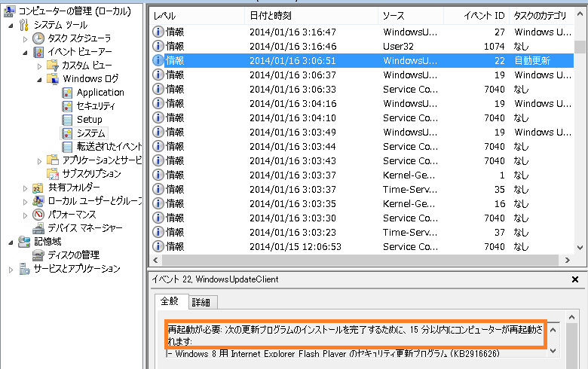The height and width of the screenshot is (369, 588).
Task: Click the パフォーマンス icon
Action: 38,215
